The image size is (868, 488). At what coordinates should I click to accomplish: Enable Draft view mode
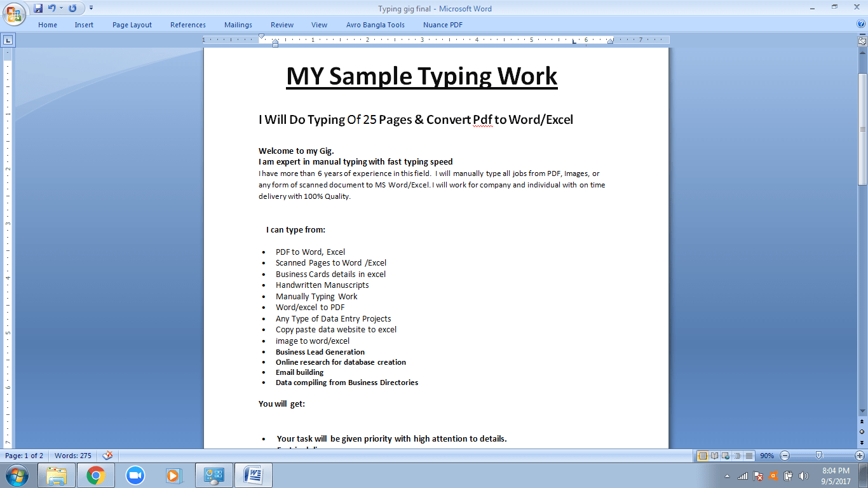[x=749, y=456]
